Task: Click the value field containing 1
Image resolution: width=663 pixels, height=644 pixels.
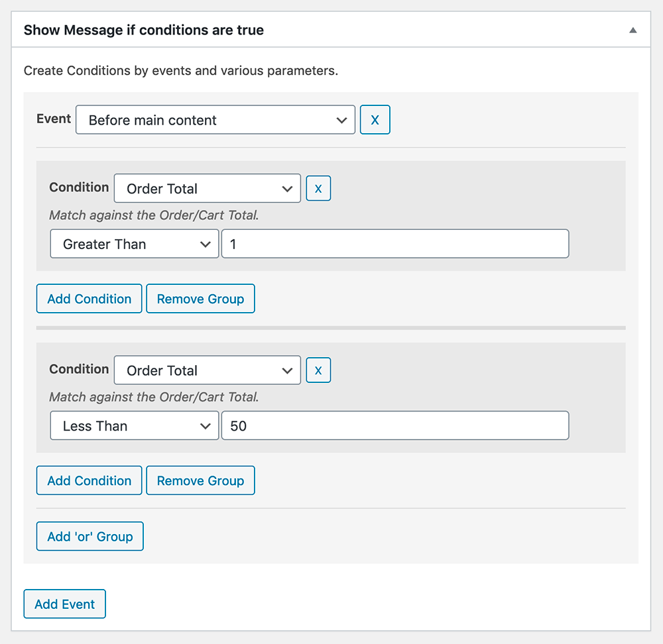Action: click(x=394, y=243)
